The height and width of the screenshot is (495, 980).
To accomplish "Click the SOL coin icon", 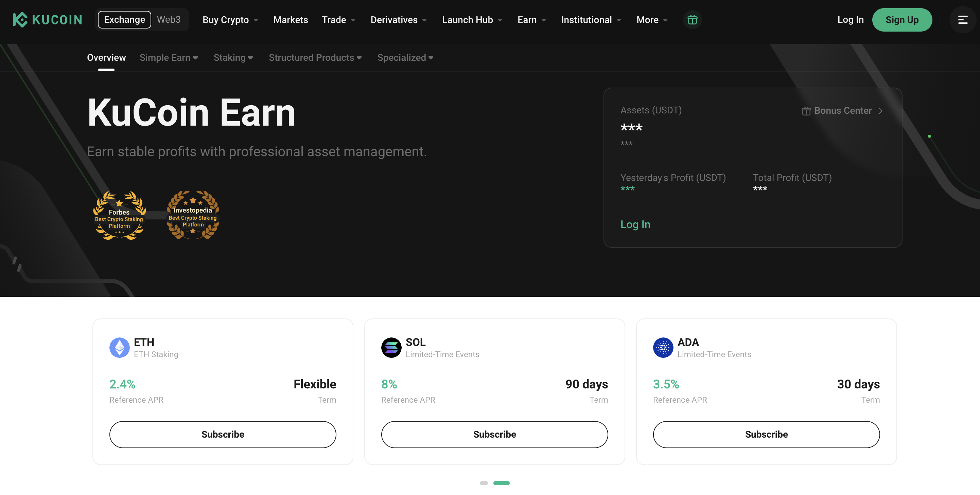I will click(391, 348).
